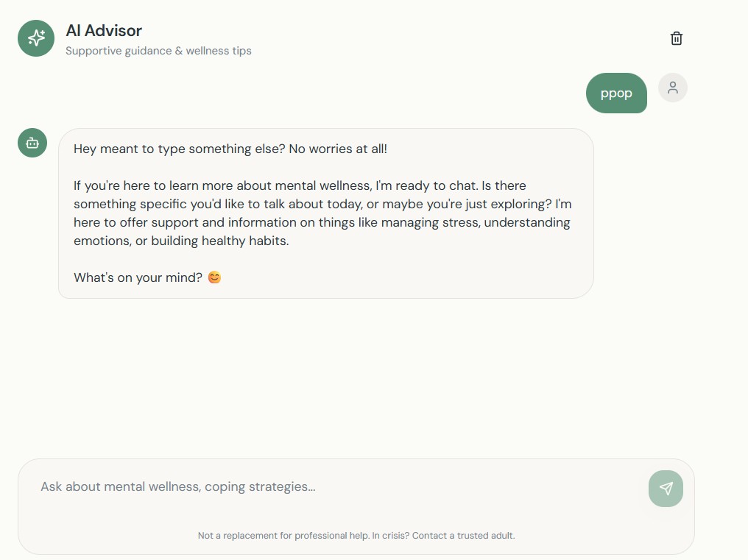
Task: Open the user profile avatar icon
Action: point(673,88)
